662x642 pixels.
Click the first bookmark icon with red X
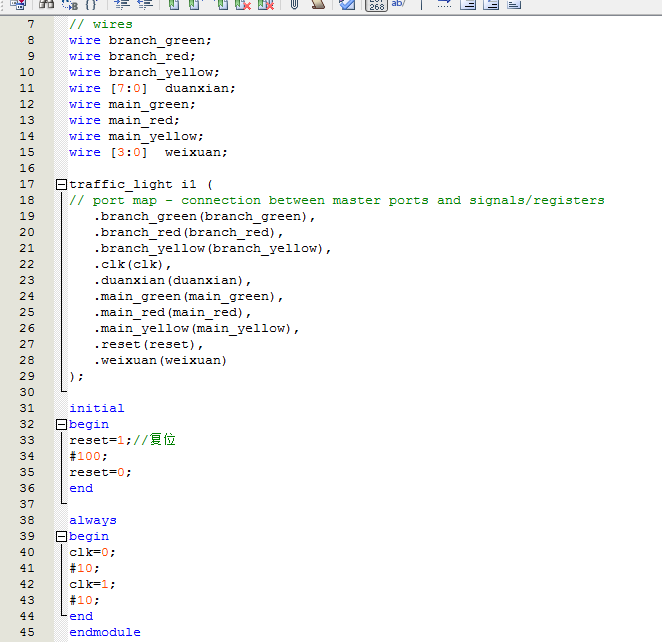coord(243,4)
